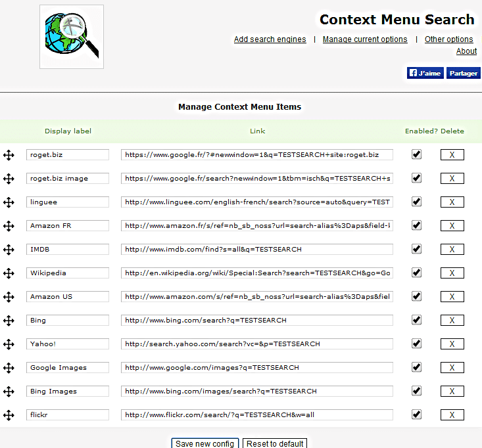482x448 pixels.
Task: Click the move icon next to Bing
Action: (x=9, y=321)
